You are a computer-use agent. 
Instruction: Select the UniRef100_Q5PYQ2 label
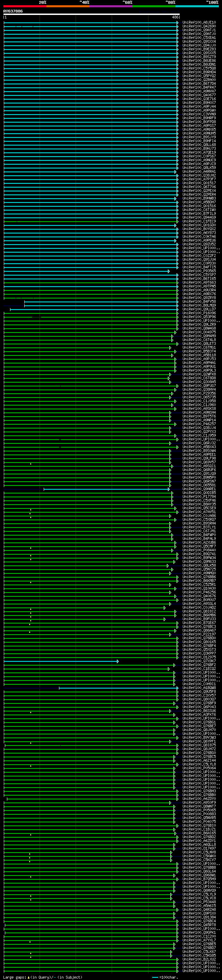[x=199, y=76]
